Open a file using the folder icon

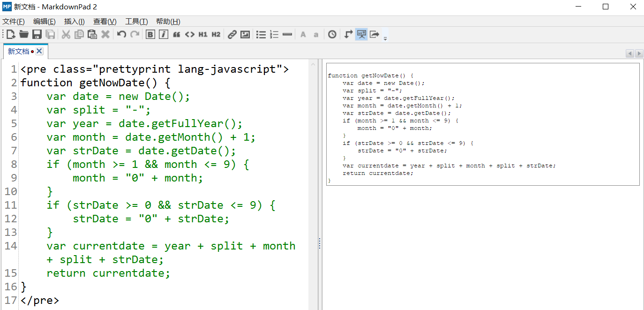[24, 34]
